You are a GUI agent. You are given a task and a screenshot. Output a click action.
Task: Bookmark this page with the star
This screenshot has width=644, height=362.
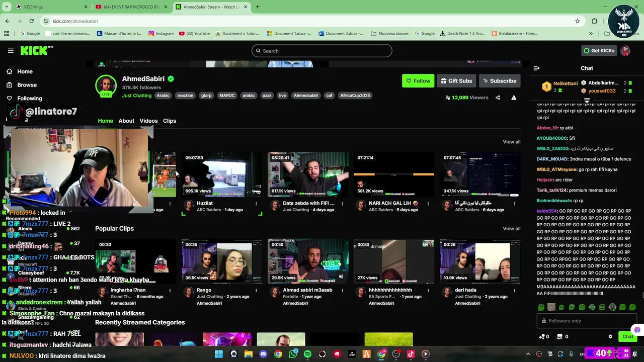(578, 21)
